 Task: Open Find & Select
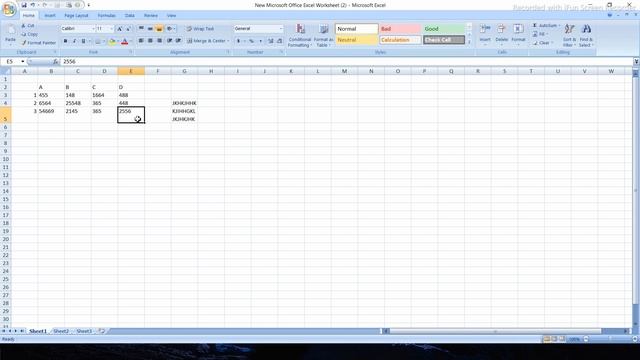[586, 35]
